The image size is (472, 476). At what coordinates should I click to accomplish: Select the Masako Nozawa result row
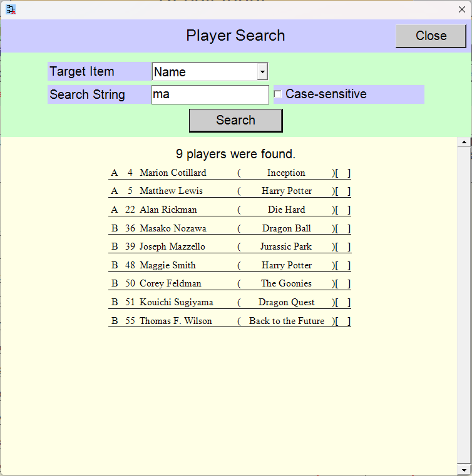tap(230, 228)
